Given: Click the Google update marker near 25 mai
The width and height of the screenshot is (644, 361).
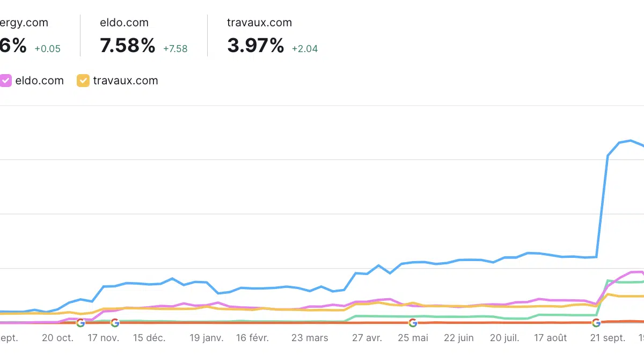Looking at the screenshot, I should (413, 323).
